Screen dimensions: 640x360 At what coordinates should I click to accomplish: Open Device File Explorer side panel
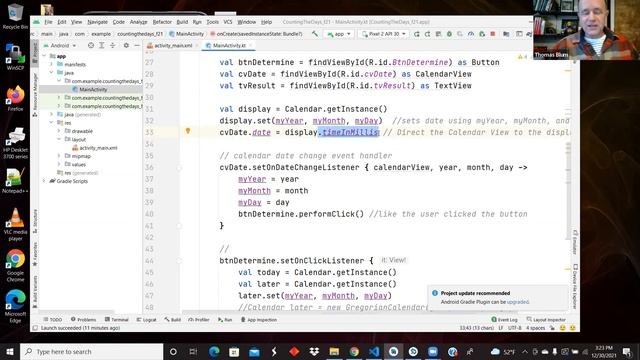(575, 287)
